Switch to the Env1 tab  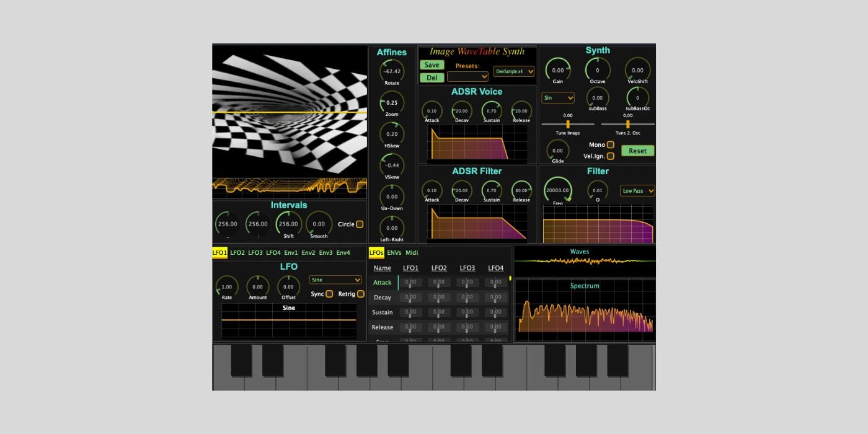tap(291, 252)
